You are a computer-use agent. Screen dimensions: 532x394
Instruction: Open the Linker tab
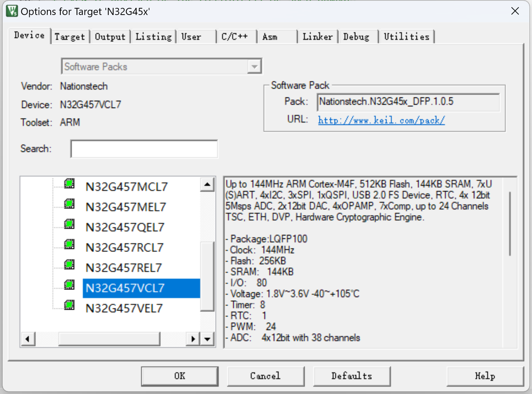[x=317, y=37]
